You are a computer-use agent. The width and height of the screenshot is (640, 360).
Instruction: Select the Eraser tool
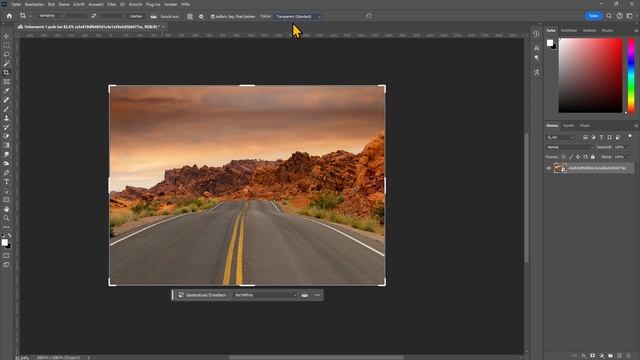click(x=6, y=136)
